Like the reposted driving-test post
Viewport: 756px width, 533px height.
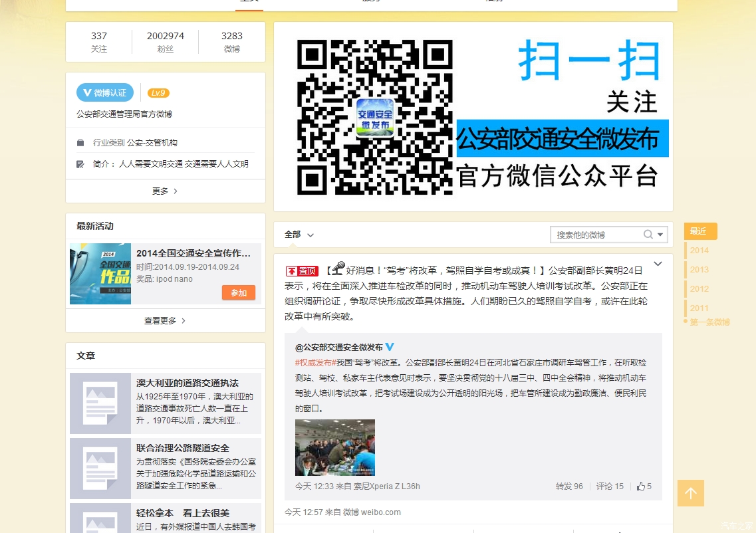644,486
